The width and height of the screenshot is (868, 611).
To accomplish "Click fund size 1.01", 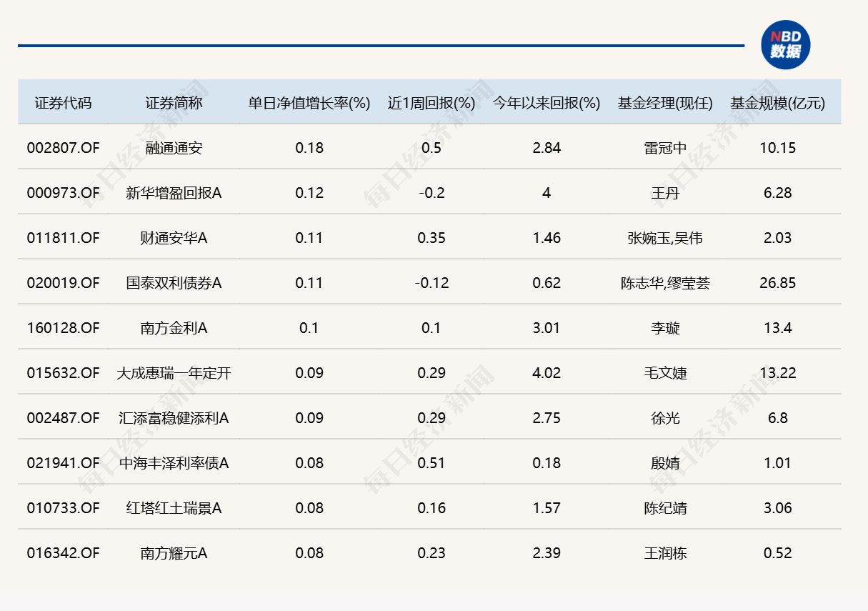I will 777,463.
